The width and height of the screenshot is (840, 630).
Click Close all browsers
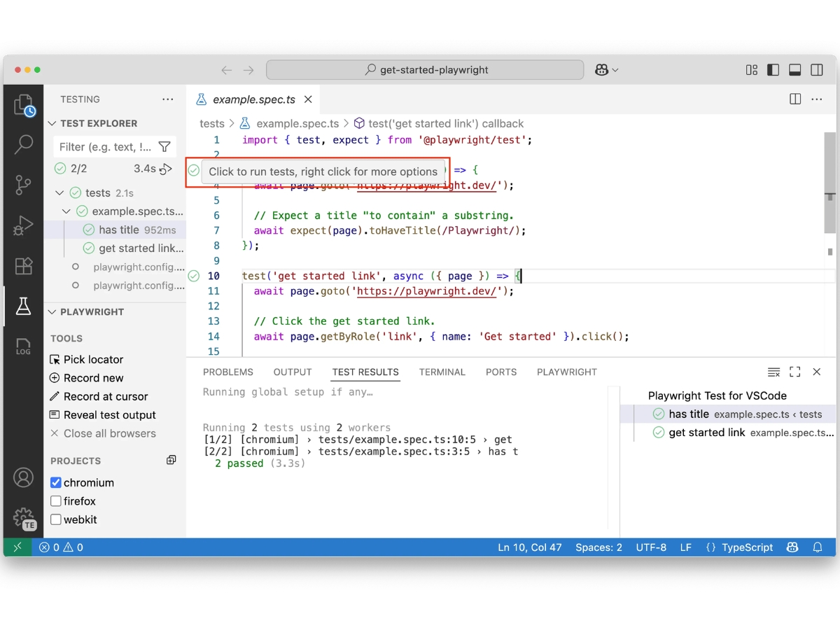click(x=103, y=433)
